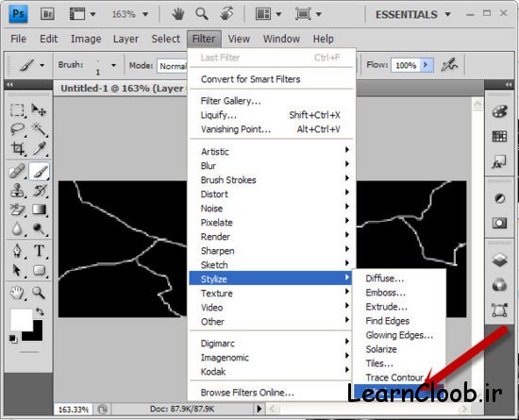519x420 pixels.
Task: Open the Paths panel icon
Action: click(499, 311)
